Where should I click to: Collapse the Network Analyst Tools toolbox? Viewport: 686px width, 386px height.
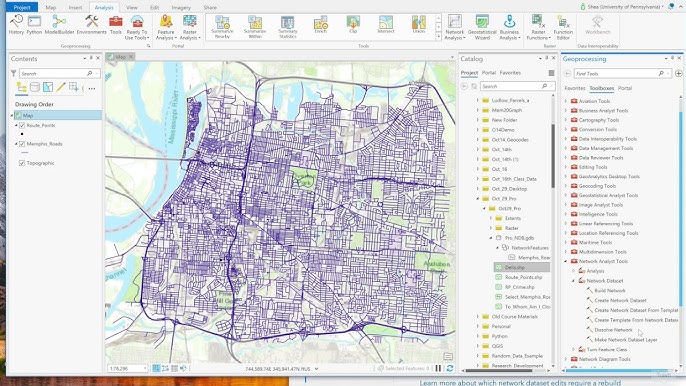[566, 261]
